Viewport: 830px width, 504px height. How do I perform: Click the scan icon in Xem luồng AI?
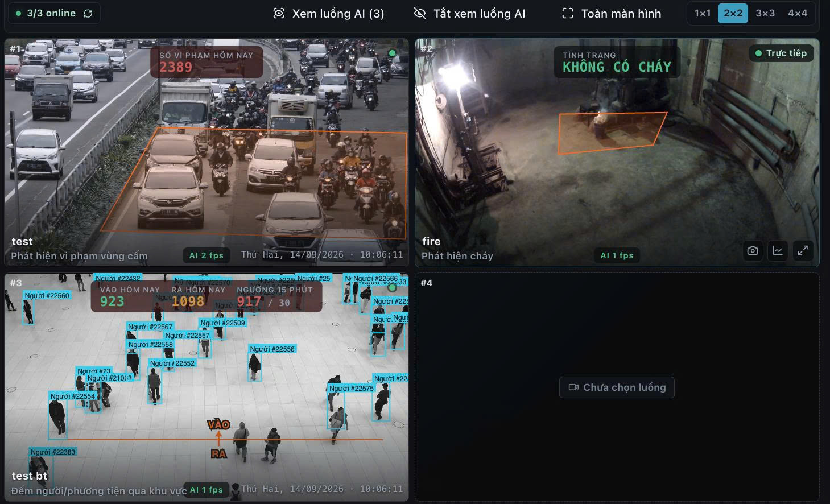pos(279,13)
